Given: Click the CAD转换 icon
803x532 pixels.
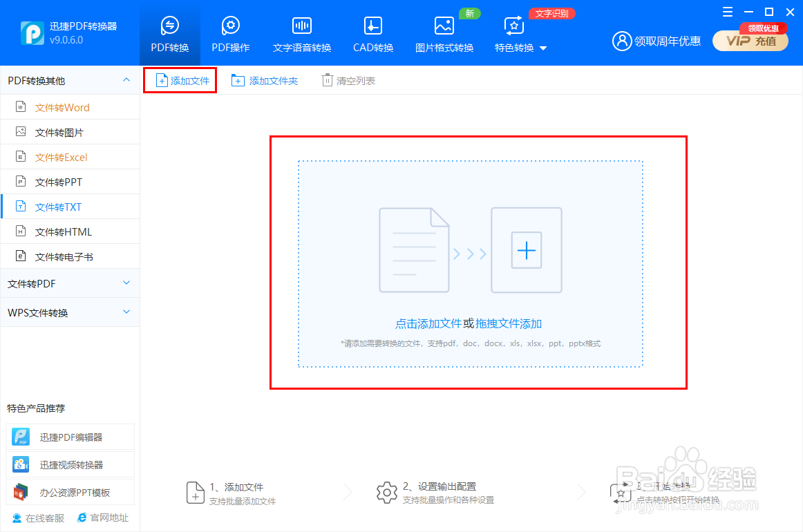Looking at the screenshot, I should (373, 25).
